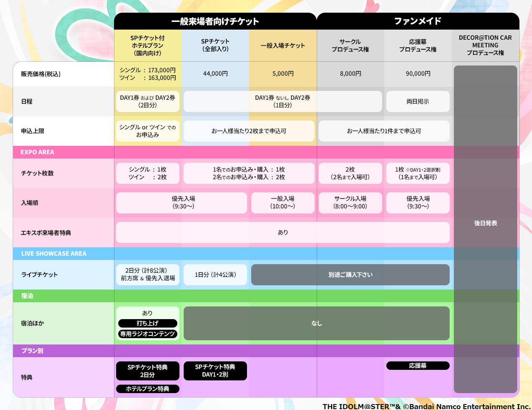Select the SPチケット付ホテルプラン column header
This screenshot has width=532, height=410.
(x=148, y=46)
